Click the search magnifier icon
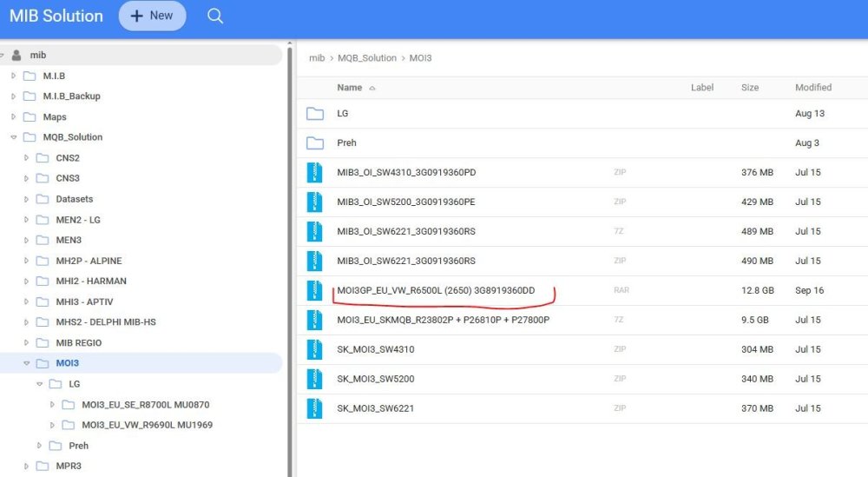The width and height of the screenshot is (868, 477). point(215,16)
